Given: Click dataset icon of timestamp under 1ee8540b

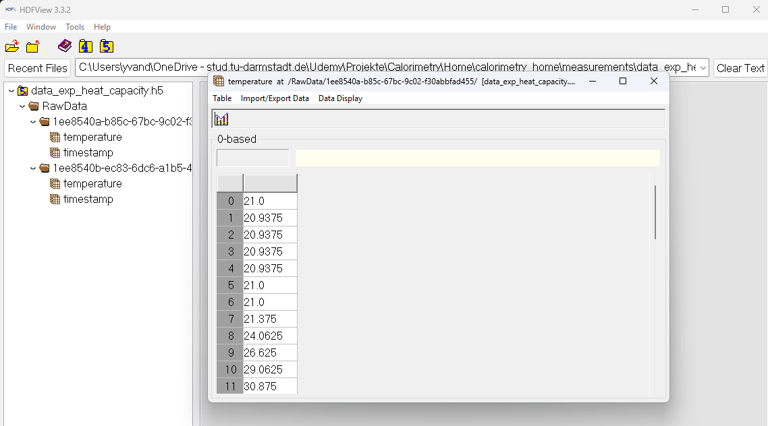Looking at the screenshot, I should [x=55, y=199].
